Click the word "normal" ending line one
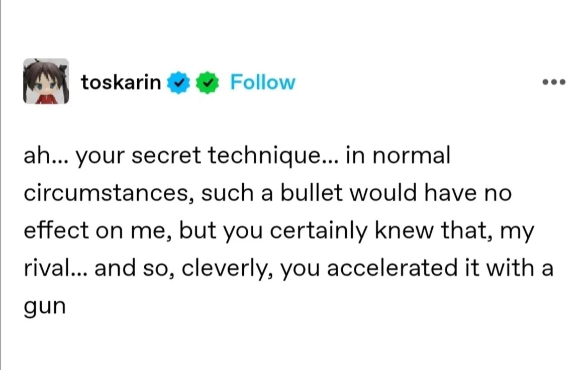The height and width of the screenshot is (370, 588). point(412,156)
